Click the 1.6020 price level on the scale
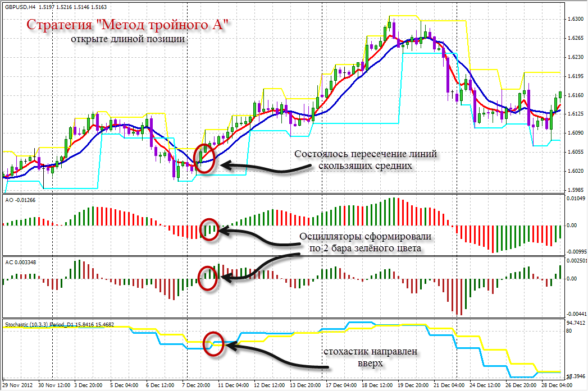Viewport: 588px width, 391px height. click(x=575, y=171)
